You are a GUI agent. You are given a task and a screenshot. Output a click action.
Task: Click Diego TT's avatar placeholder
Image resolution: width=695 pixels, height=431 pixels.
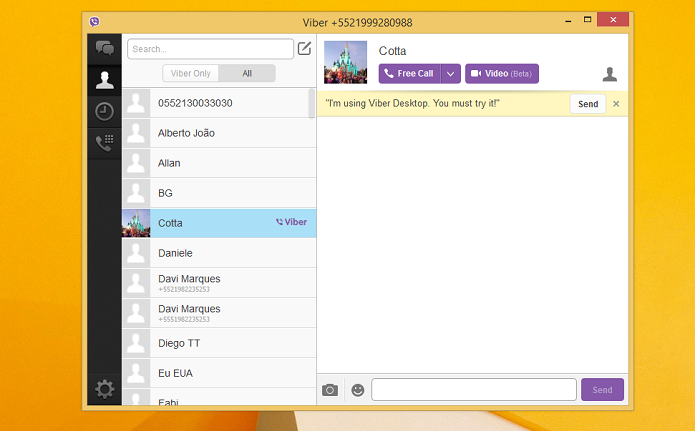[x=136, y=343]
